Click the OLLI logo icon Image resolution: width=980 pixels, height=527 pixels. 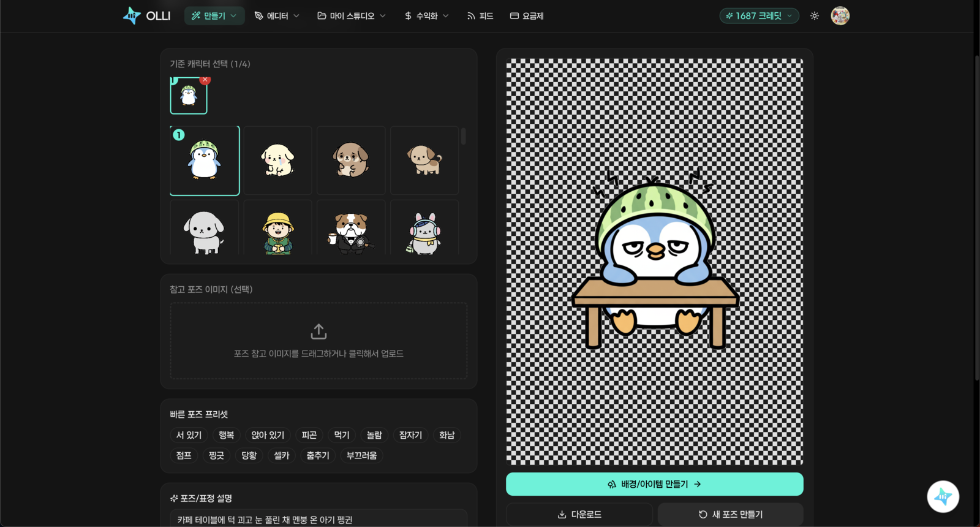pyautogui.click(x=132, y=16)
